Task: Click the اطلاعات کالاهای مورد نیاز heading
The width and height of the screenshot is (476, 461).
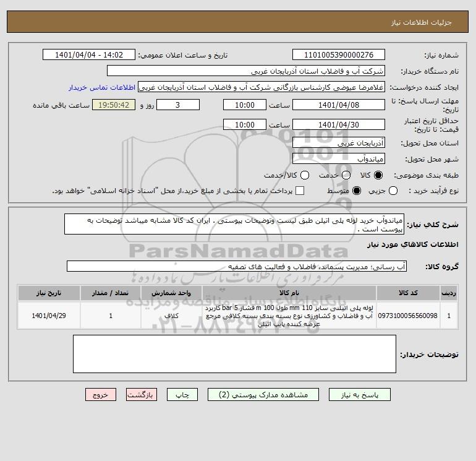Action: click(413, 244)
